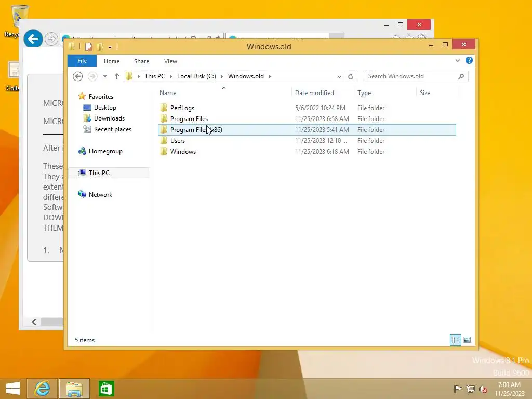Image resolution: width=532 pixels, height=399 pixels.
Task: Go up one folder level arrow
Action: click(x=117, y=76)
